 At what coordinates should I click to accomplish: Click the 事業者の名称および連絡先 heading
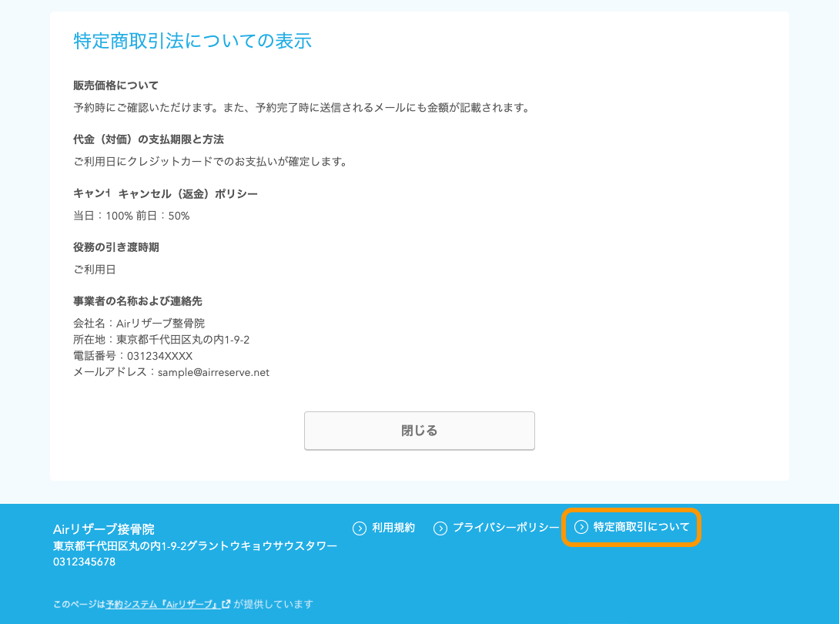pyautogui.click(x=137, y=301)
